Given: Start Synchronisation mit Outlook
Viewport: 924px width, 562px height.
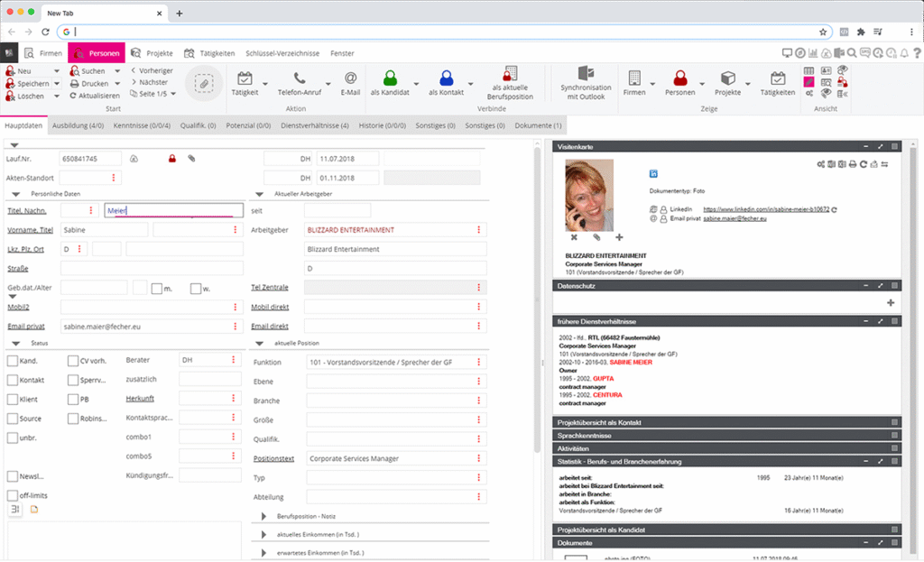Looking at the screenshot, I should pyautogui.click(x=586, y=76).
